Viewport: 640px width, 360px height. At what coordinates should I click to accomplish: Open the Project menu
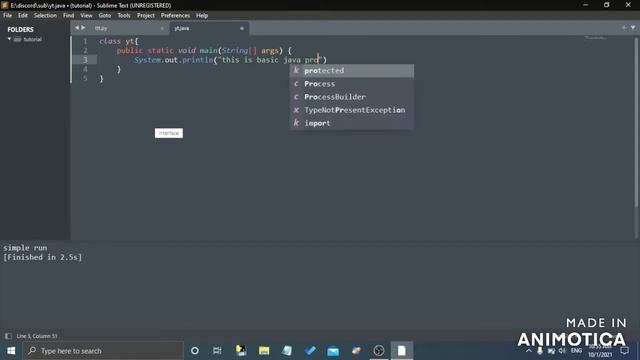click(146, 16)
